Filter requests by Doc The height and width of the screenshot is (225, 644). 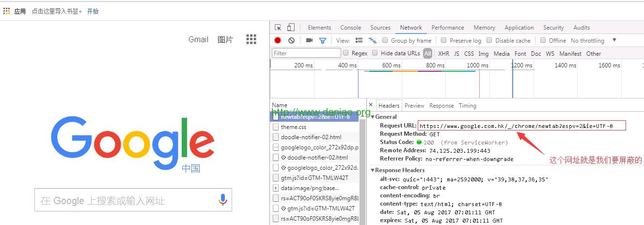point(536,53)
